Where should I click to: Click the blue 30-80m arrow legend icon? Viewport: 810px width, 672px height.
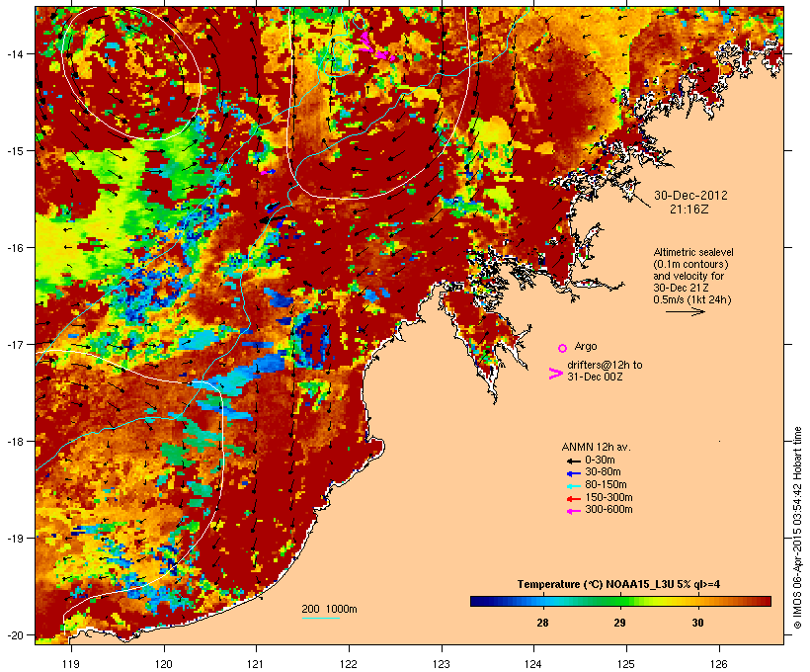tap(573, 473)
